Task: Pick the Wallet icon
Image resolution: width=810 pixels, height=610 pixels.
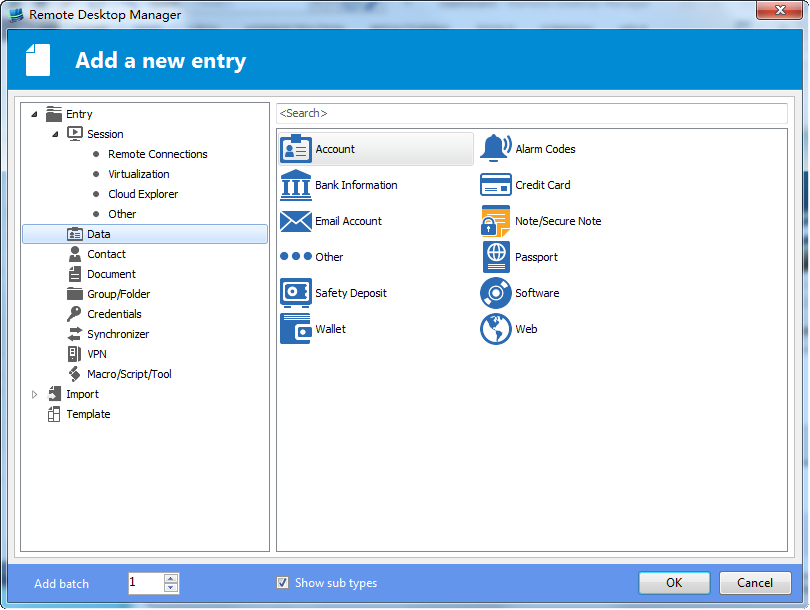Action: tap(296, 329)
